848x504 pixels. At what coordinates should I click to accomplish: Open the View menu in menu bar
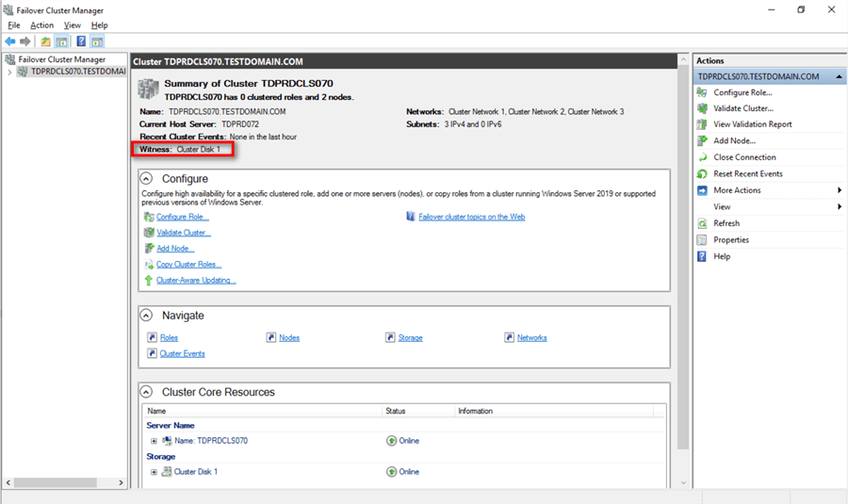[x=73, y=25]
